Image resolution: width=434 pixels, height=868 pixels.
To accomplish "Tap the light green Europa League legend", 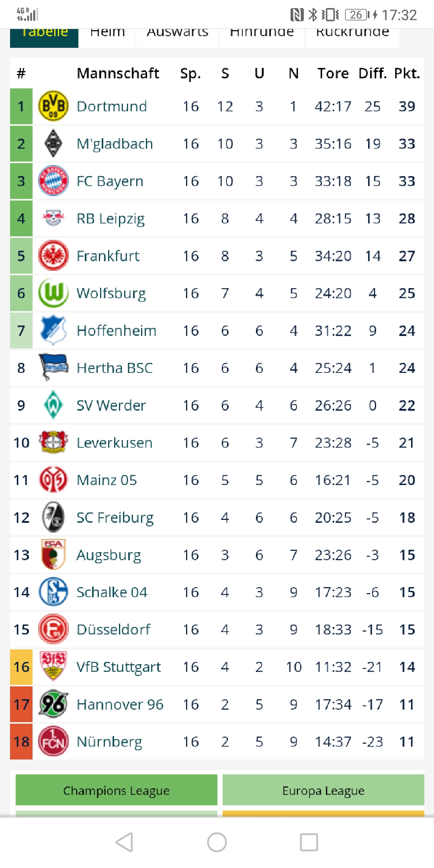I will click(x=323, y=790).
